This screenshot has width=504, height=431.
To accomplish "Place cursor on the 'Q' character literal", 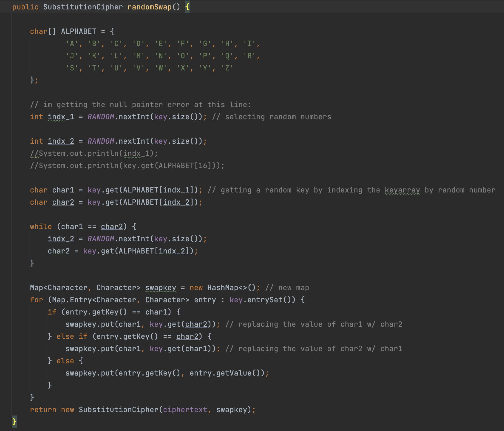I will point(227,56).
